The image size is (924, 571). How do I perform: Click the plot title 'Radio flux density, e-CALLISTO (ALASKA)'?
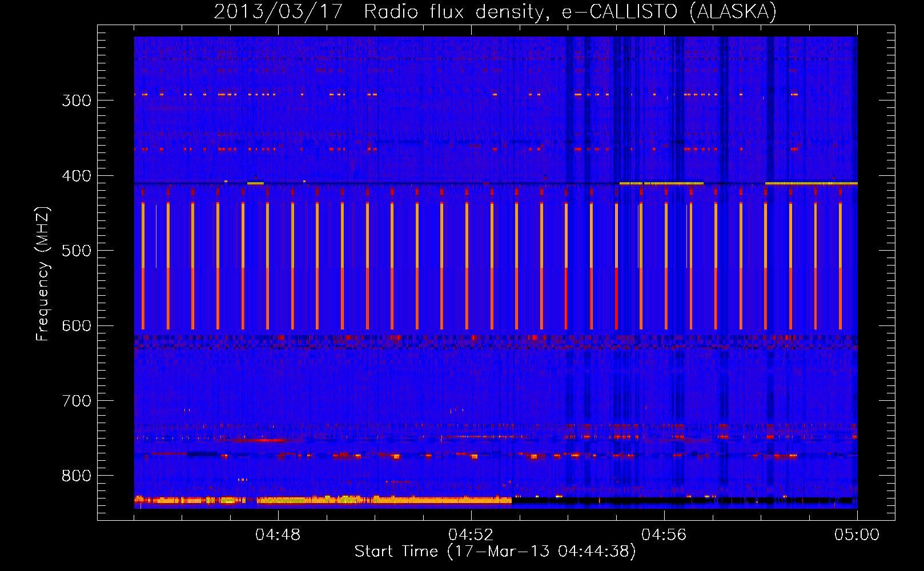point(570,11)
